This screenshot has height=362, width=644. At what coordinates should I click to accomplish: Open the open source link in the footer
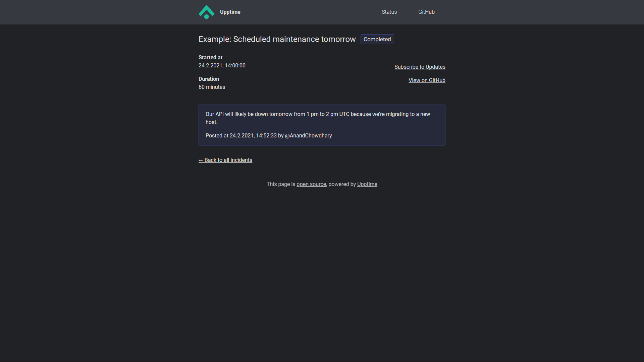coord(311,184)
